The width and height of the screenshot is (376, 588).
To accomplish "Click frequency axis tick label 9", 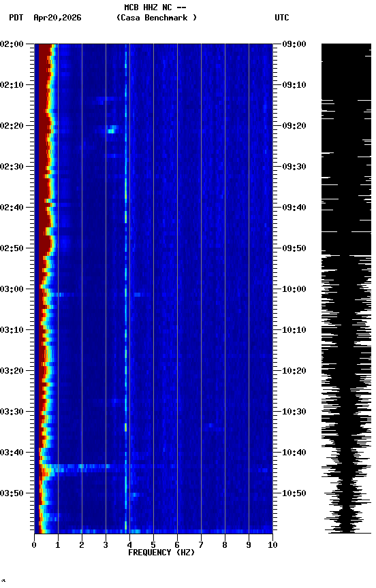I will tap(249, 545).
